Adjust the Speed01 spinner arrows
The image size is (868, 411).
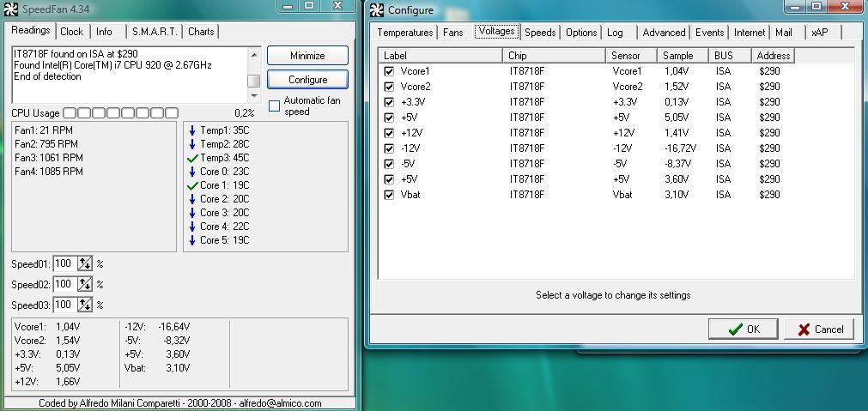[x=85, y=263]
